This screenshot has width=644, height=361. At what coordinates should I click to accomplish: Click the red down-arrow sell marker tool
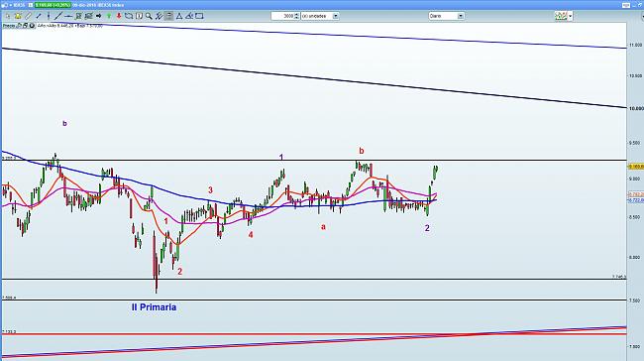[x=119, y=16]
